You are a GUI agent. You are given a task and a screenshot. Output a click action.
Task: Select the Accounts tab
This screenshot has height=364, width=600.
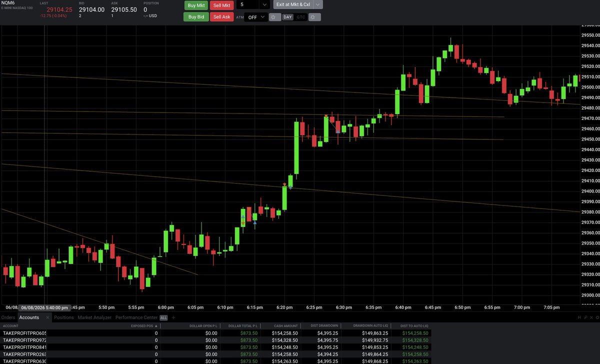point(29,317)
